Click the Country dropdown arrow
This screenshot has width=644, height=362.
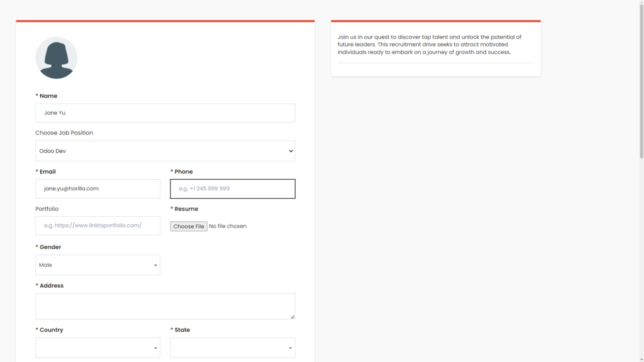(x=155, y=348)
